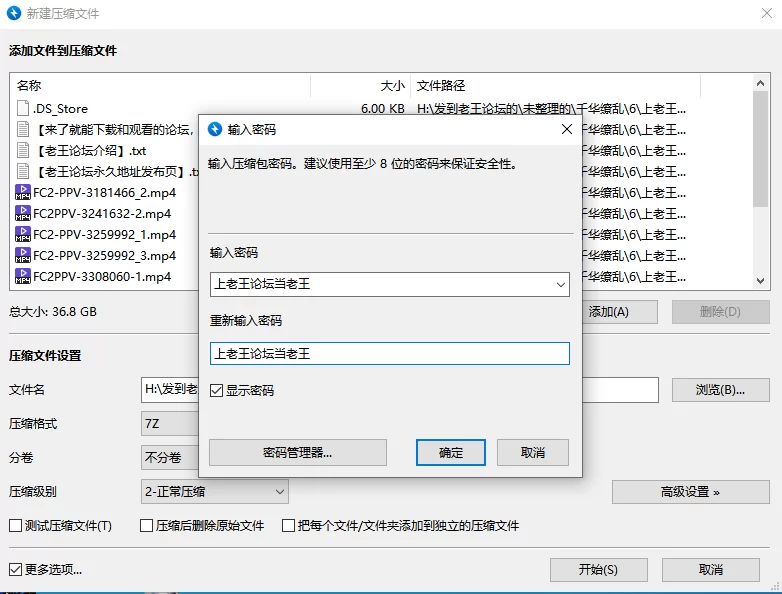Click the MP4 icon of FC2-PPV-3259992_1.mp4
The width and height of the screenshot is (782, 594).
(23, 234)
